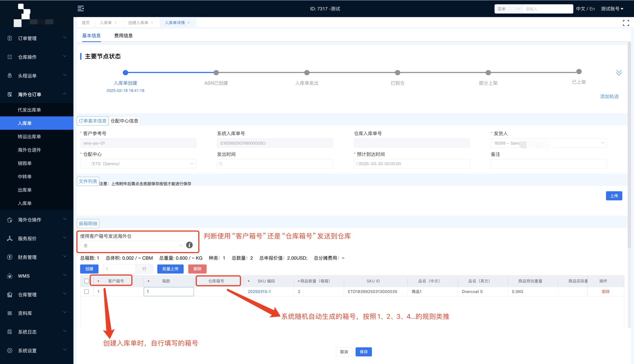Click into the 备注 input field
Screen dimensions: 634x364
[548, 164]
